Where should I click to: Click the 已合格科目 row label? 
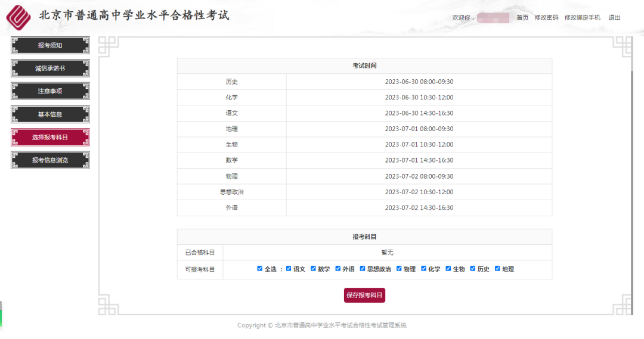200,253
